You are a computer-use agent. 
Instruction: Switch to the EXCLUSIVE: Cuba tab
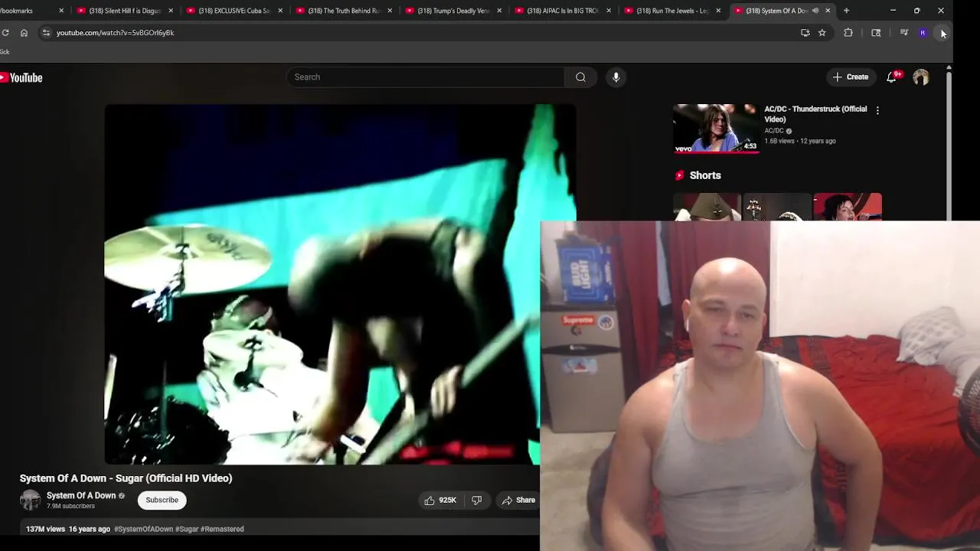234,11
